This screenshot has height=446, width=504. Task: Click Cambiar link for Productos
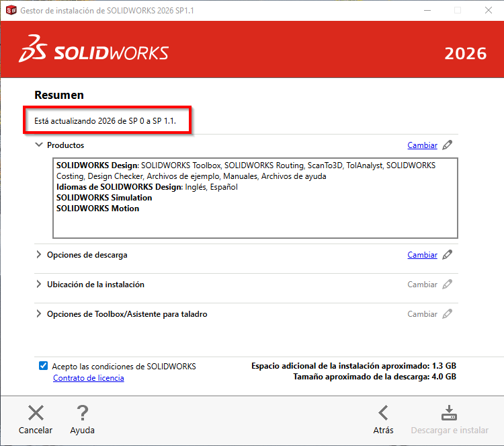[x=422, y=145]
